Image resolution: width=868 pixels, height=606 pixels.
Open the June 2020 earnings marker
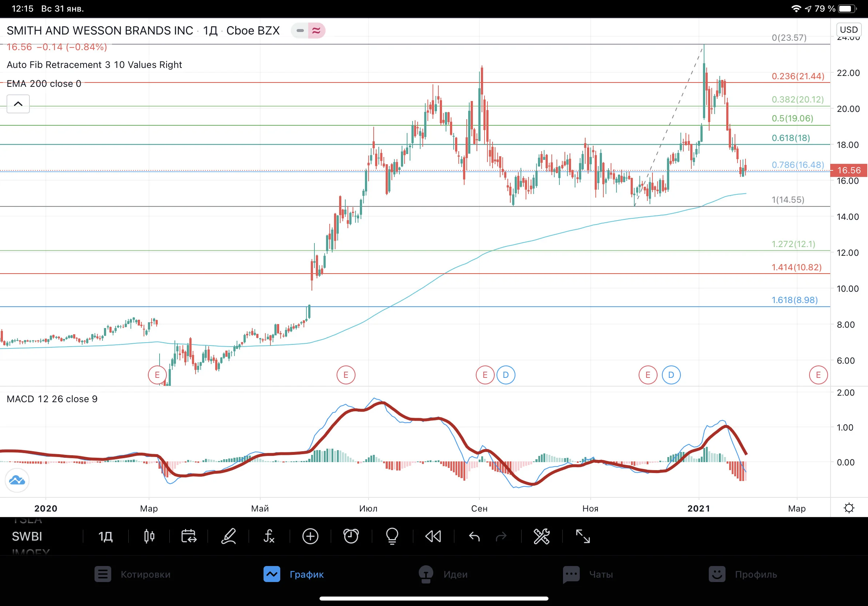coord(346,375)
